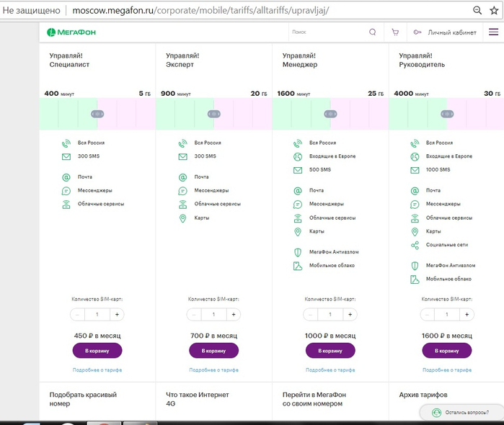Click the key icon beside Личный кабинет
The height and width of the screenshot is (425, 504).
pos(417,32)
